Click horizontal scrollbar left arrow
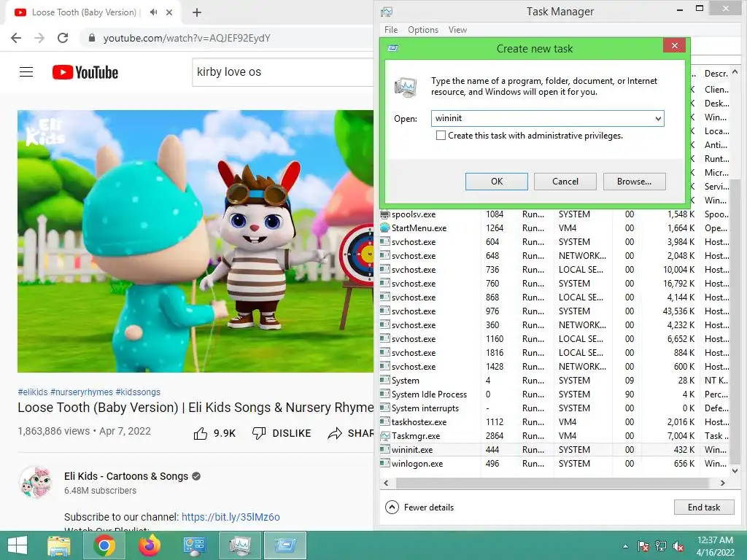This screenshot has width=747, height=560. [x=386, y=483]
